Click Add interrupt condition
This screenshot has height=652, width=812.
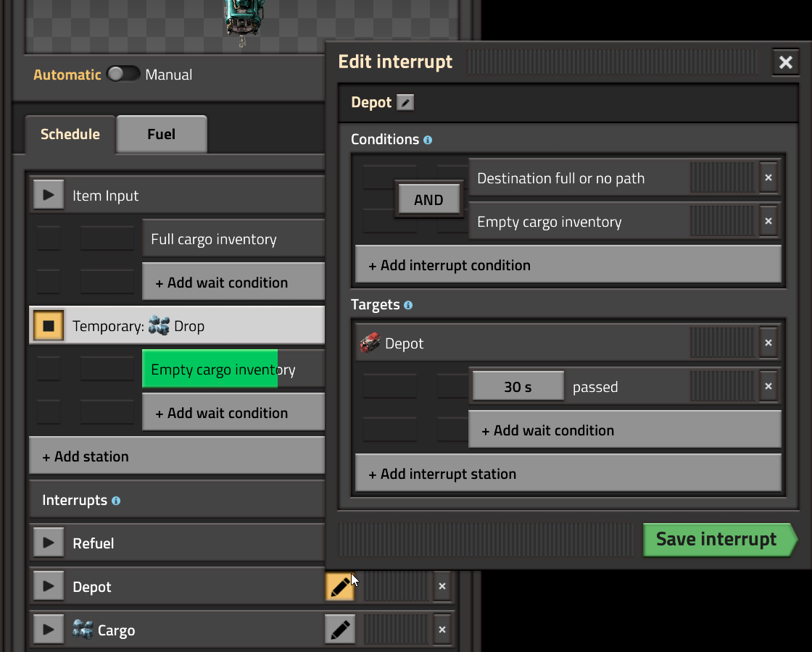(x=568, y=265)
